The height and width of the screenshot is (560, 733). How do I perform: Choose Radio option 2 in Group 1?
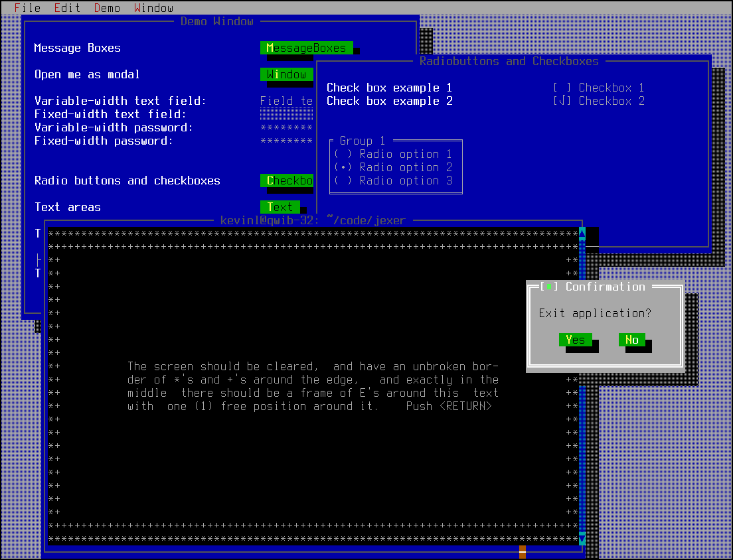click(343, 167)
